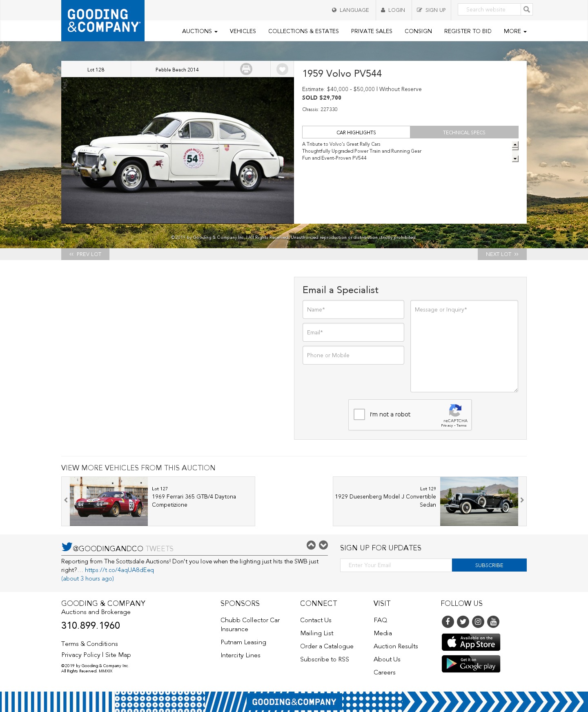Open the Consign page
The height and width of the screenshot is (712, 588).
pyautogui.click(x=418, y=31)
